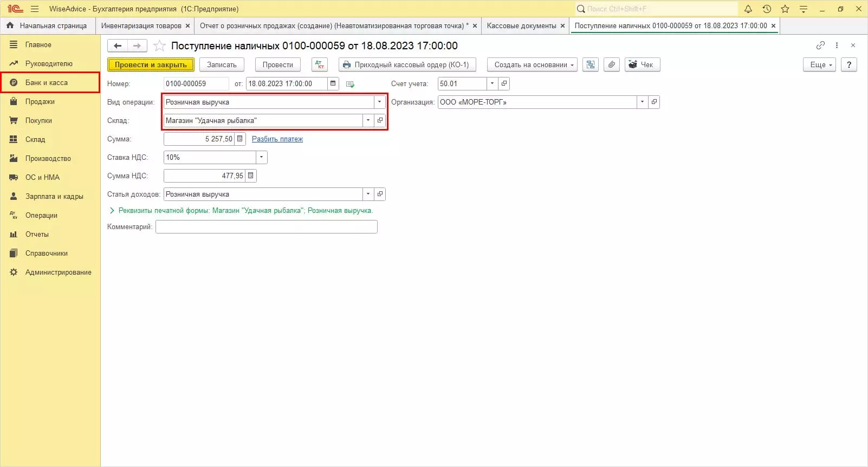
Task: Open the Администрирование section
Action: pyautogui.click(x=50, y=272)
